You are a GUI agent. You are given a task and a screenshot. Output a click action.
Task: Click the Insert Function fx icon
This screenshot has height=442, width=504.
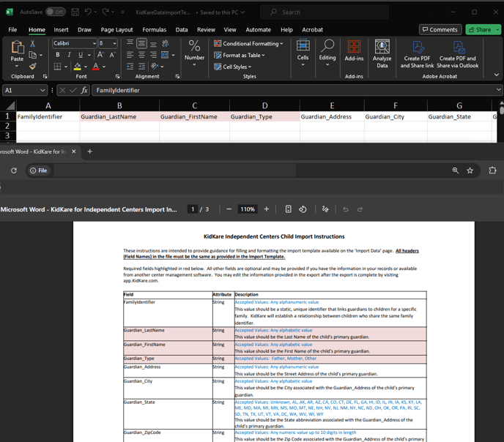(x=84, y=90)
